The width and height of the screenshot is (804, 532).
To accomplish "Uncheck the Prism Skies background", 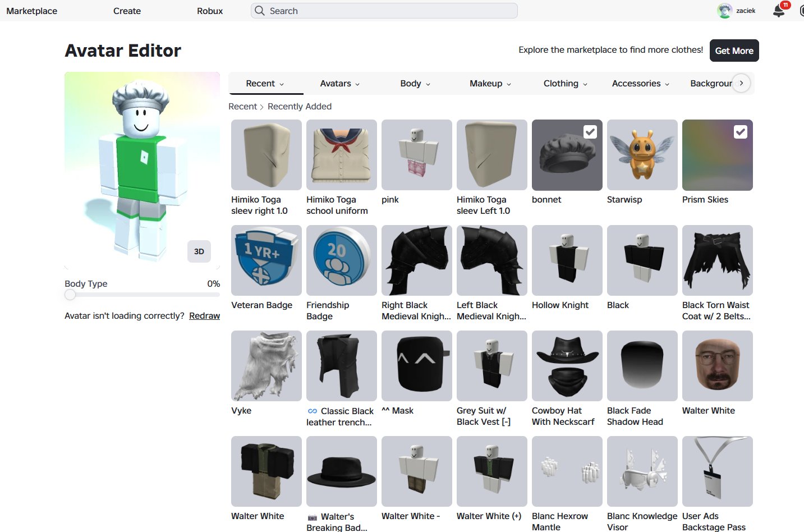I will click(741, 132).
